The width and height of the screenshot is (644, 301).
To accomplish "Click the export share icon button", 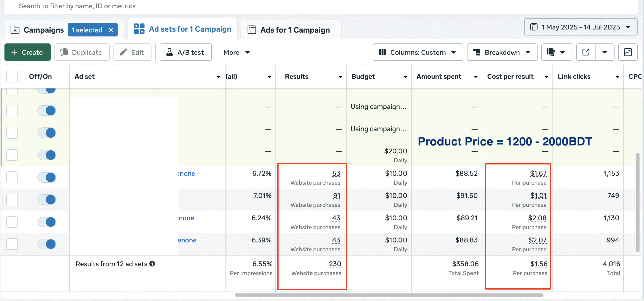I will [x=586, y=52].
